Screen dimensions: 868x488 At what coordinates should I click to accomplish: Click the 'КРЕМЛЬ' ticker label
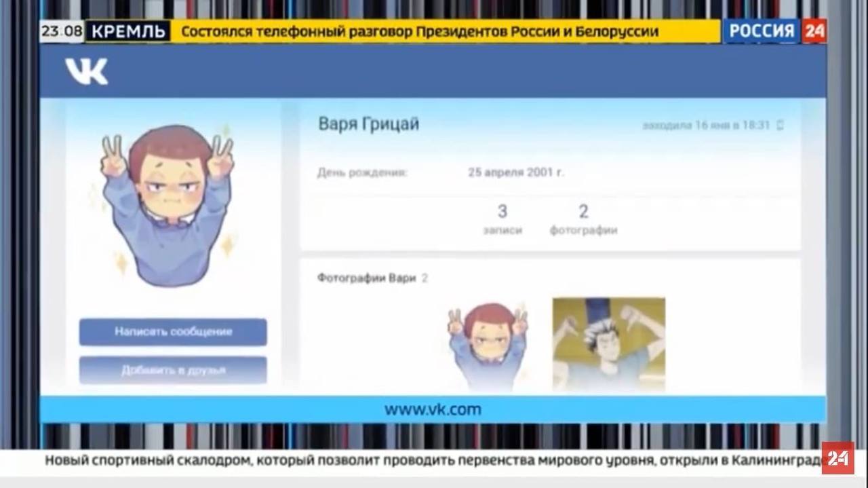tap(128, 31)
